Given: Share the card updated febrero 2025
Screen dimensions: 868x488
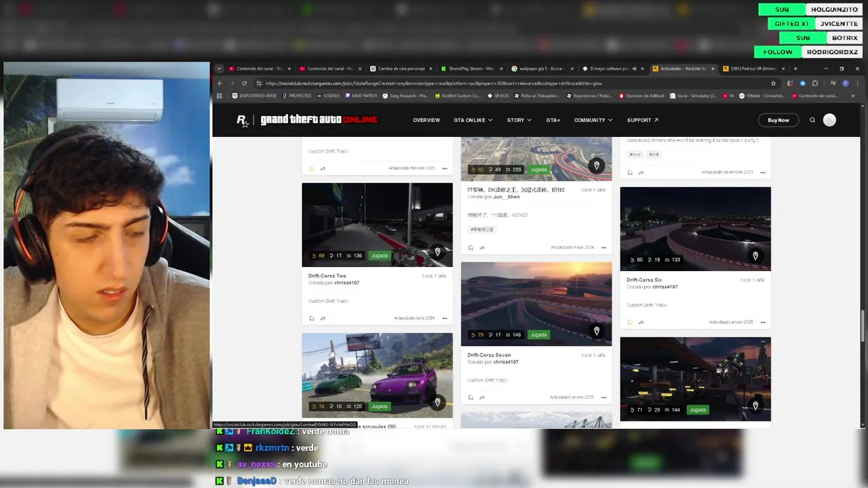Looking at the screenshot, I should pyautogui.click(x=323, y=168).
